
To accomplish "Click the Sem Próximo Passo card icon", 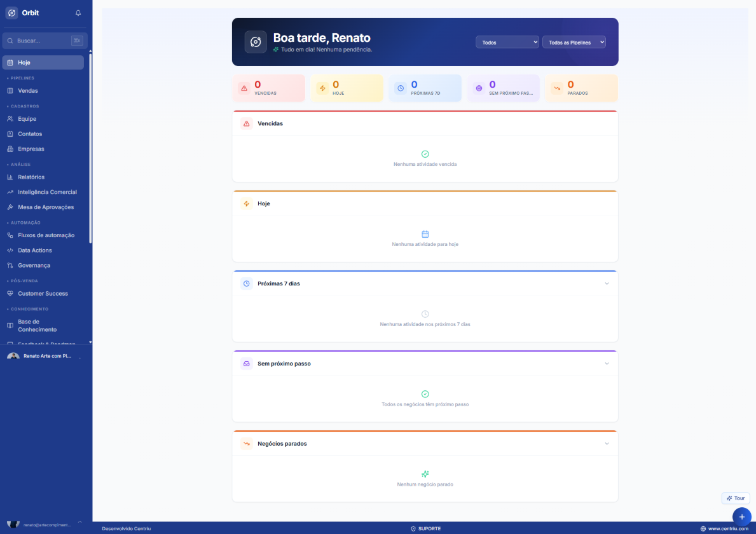I will 479,88.
